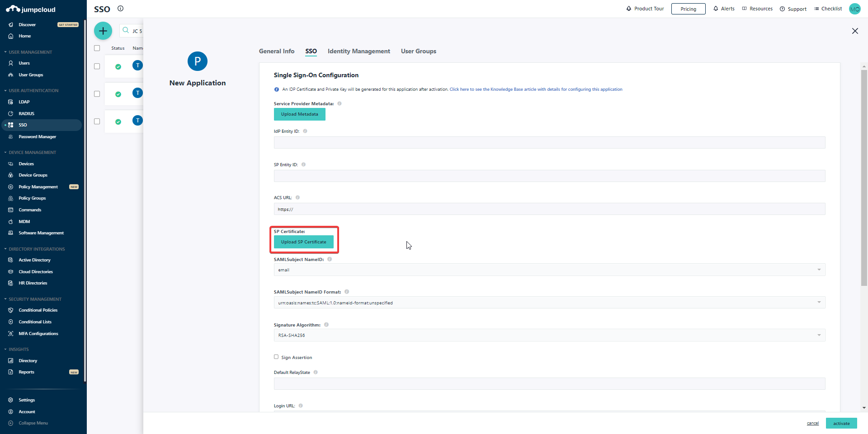The image size is (868, 434).
Task: Tick the Sign Assertion checkbox
Action: pyautogui.click(x=276, y=357)
